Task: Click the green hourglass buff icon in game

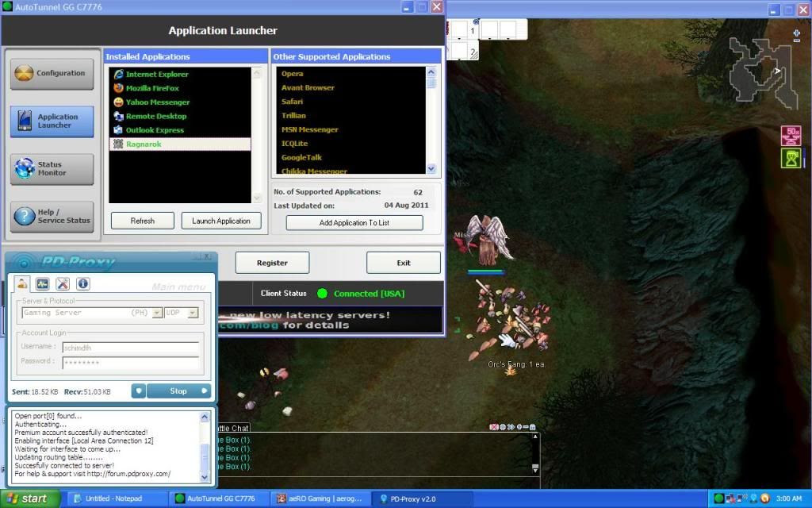Action: 791,159
